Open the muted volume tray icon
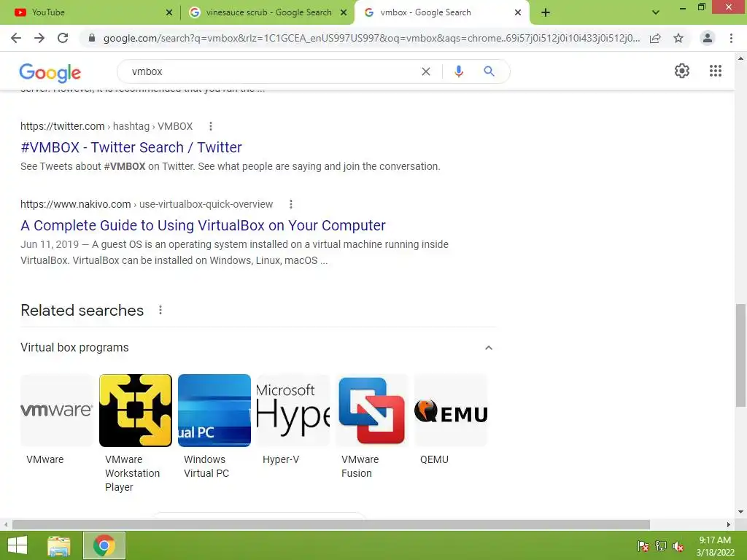 (x=678, y=546)
